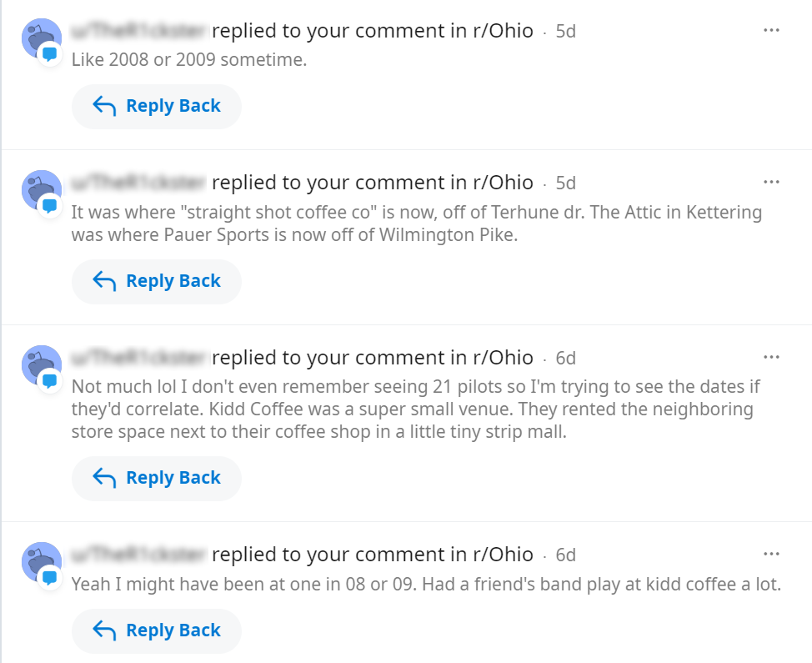The height and width of the screenshot is (663, 812).
Task: Open avatar of the 2008 or 2009 reply
Action: [x=42, y=39]
